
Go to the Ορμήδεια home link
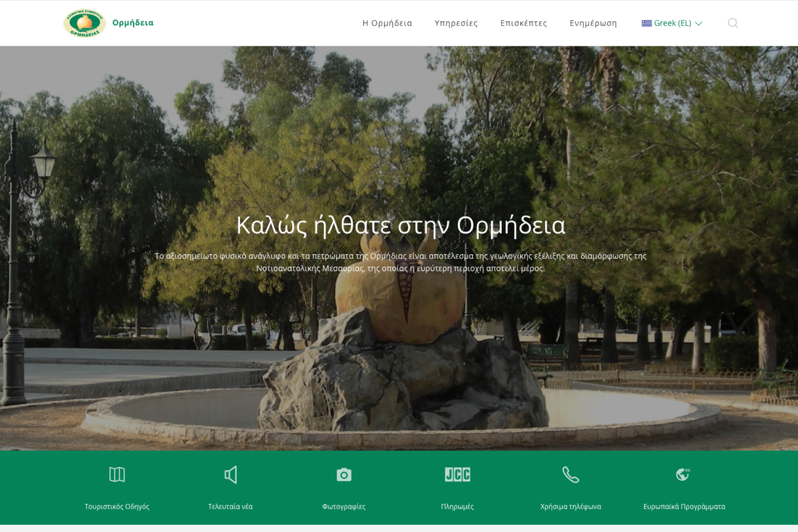133,23
